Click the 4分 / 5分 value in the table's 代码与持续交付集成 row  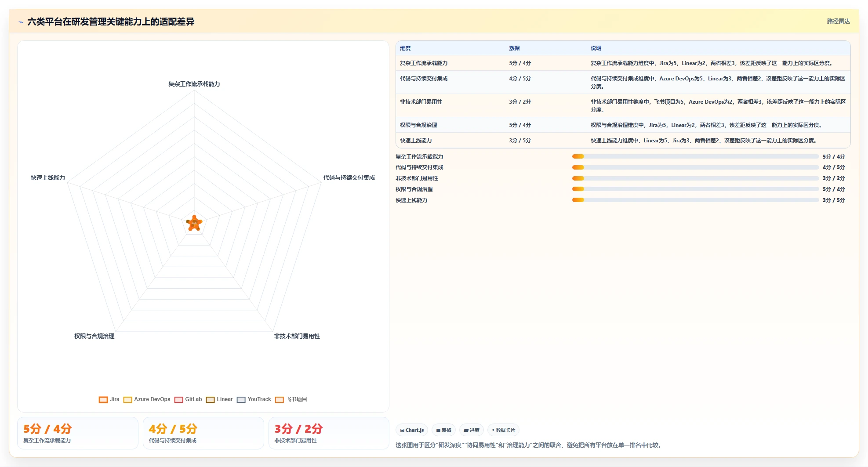coord(520,79)
